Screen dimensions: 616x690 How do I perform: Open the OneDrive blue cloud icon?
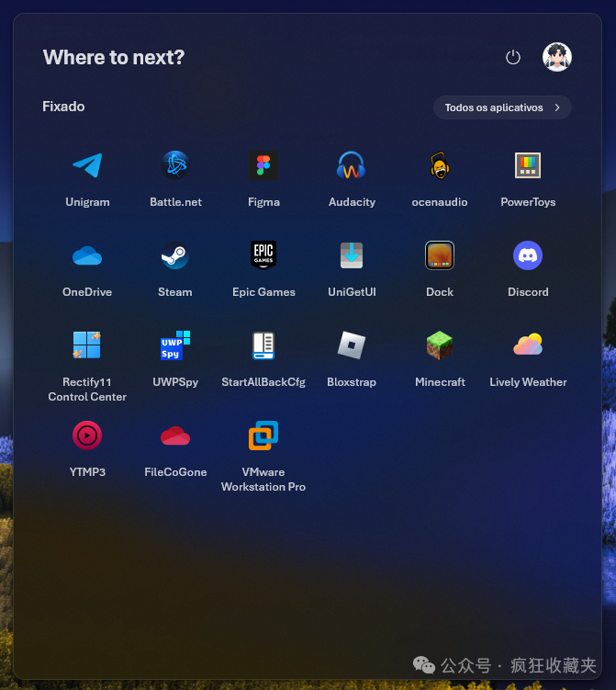(x=87, y=255)
